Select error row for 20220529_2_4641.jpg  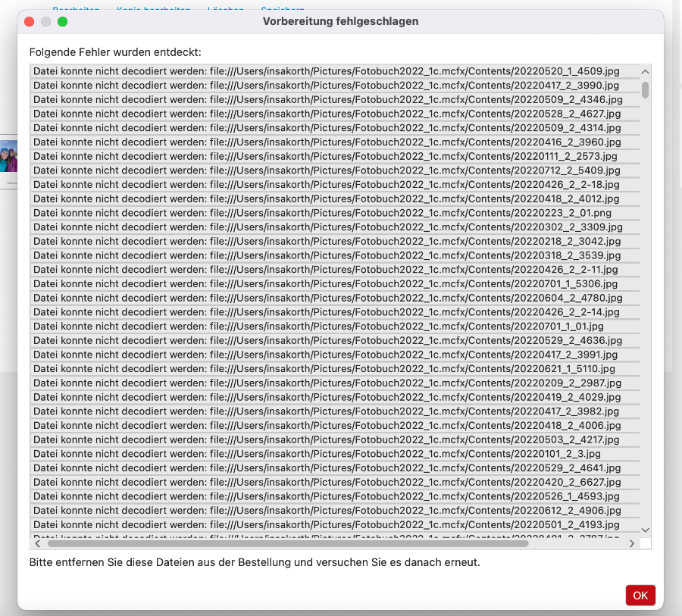[335, 468]
